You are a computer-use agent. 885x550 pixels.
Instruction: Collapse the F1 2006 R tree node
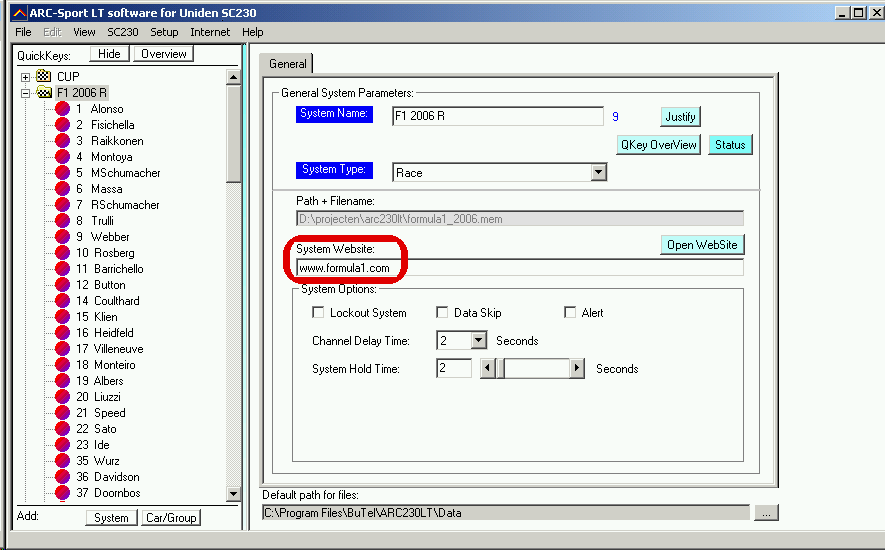(25, 93)
